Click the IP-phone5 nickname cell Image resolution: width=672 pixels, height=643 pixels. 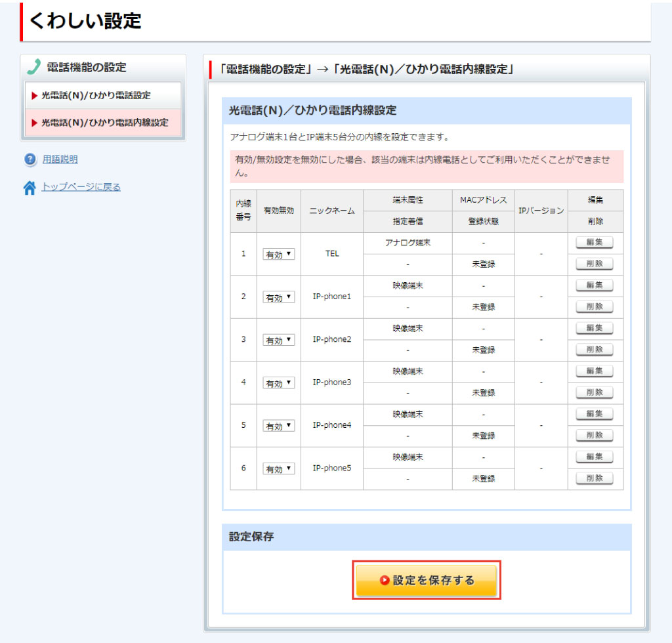332,468
